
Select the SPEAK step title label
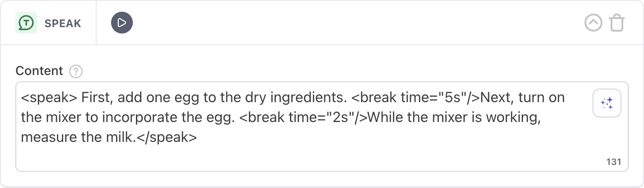pyautogui.click(x=63, y=23)
